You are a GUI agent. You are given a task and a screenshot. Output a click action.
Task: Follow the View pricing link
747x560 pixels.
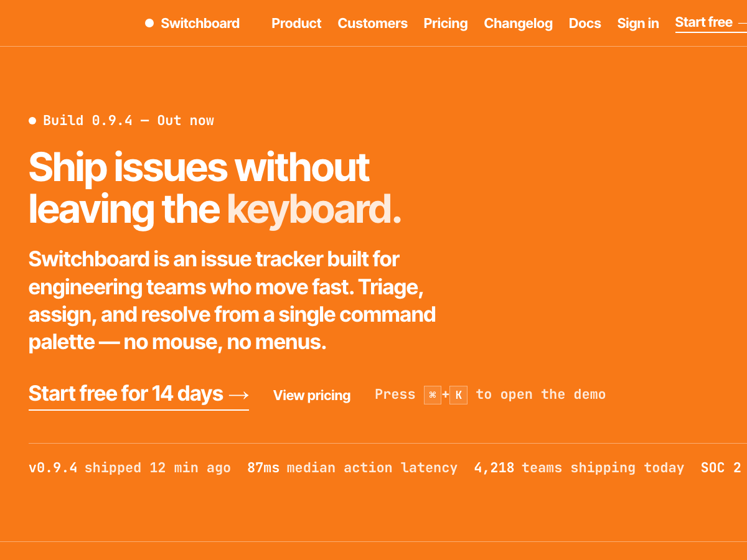click(312, 395)
